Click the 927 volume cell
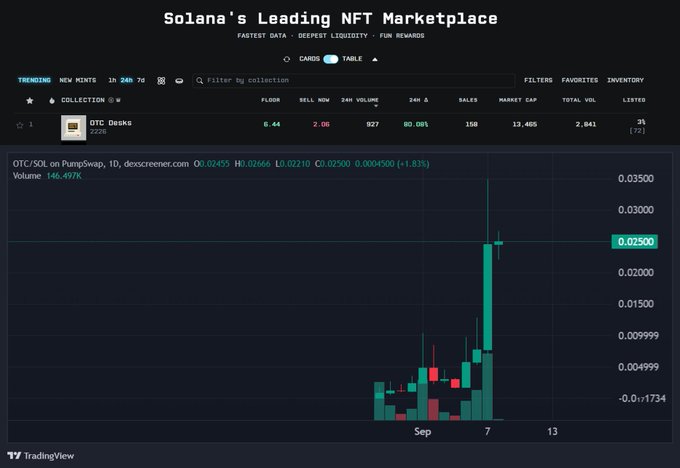 click(373, 124)
